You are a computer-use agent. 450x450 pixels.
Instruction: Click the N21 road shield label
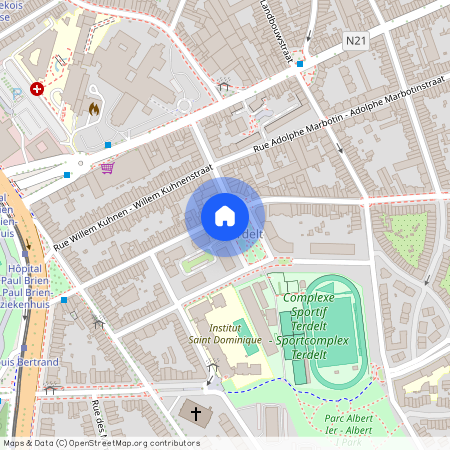click(x=356, y=41)
